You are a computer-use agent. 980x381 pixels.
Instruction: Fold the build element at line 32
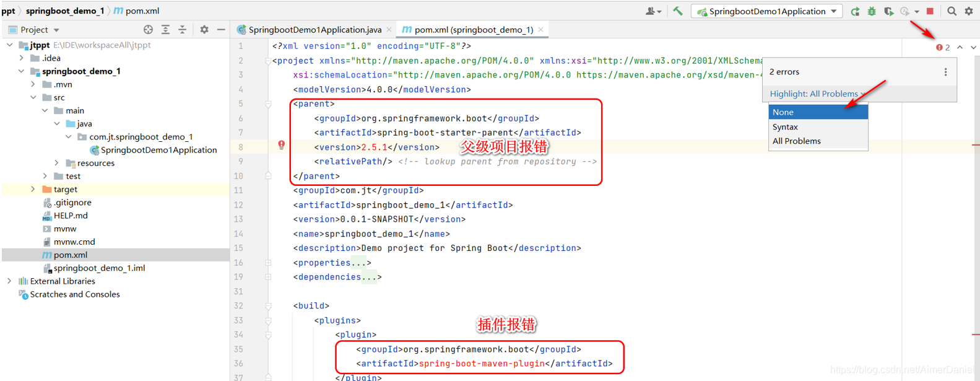(268, 306)
